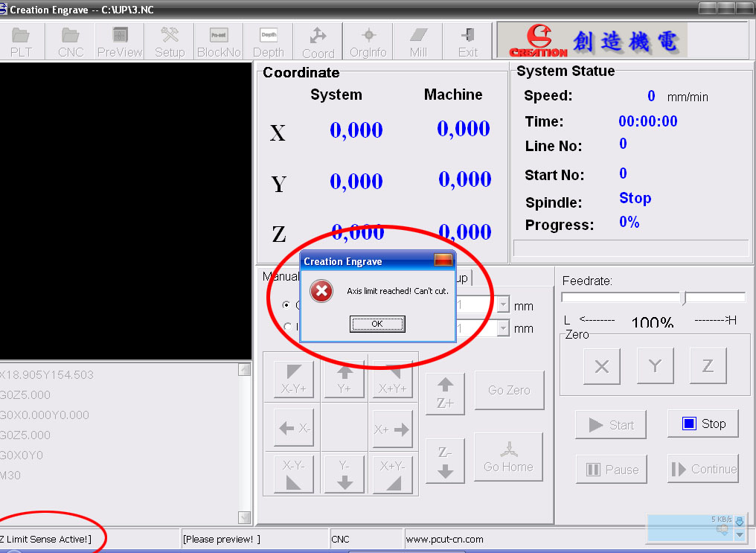Jog diagonally with the X-Y- arrow
This screenshot has width=756, height=553.
[294, 474]
